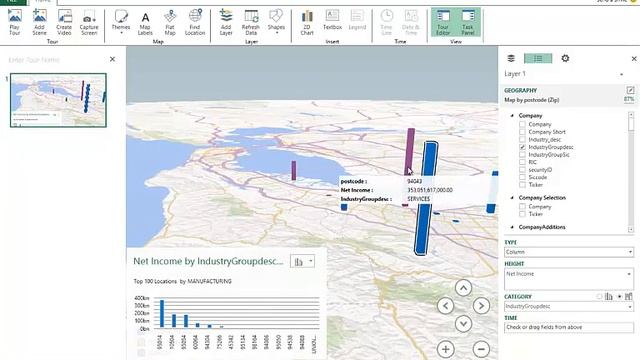The image size is (640, 360).
Task: Click the tall blue column on map
Action: click(426, 199)
